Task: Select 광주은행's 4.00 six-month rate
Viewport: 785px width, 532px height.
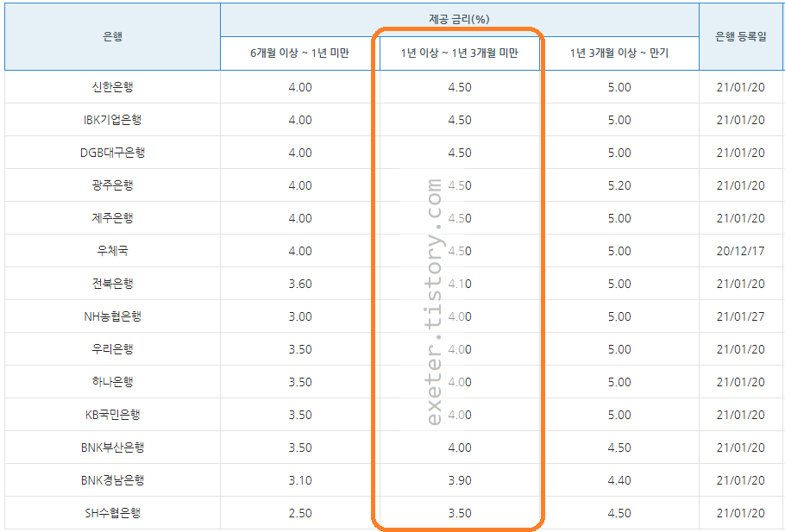Action: [x=300, y=185]
